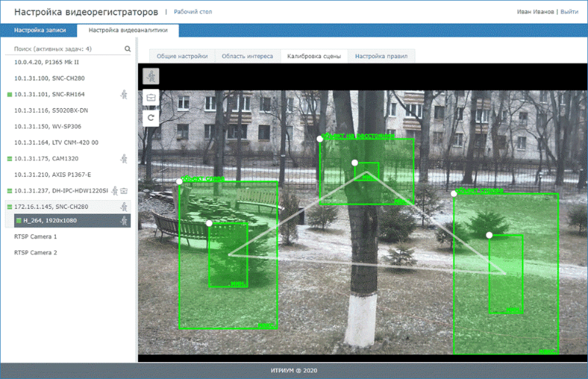Toggle green status indicator of 10.1.31.101

[10, 94]
